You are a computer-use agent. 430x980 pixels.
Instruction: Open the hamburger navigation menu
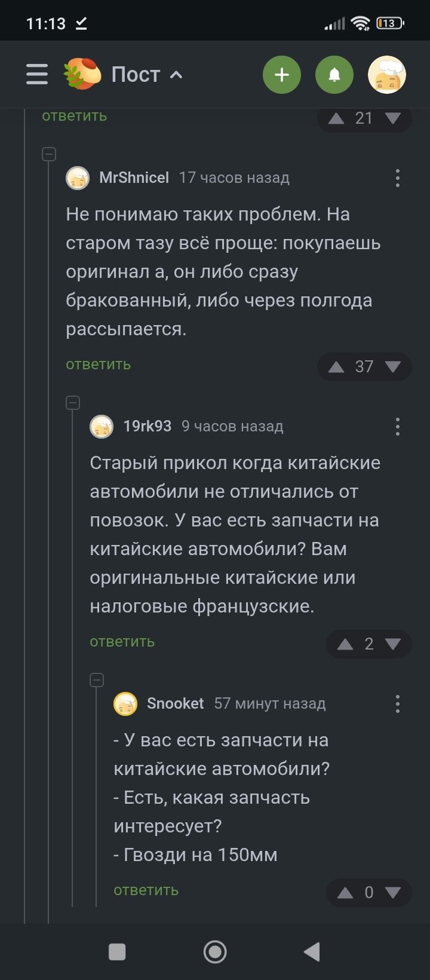pyautogui.click(x=37, y=75)
